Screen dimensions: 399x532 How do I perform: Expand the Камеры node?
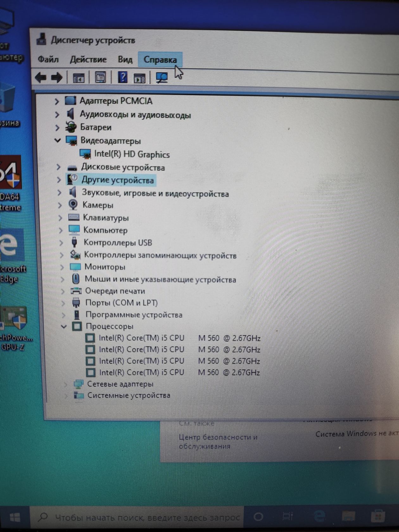pyautogui.click(x=60, y=205)
